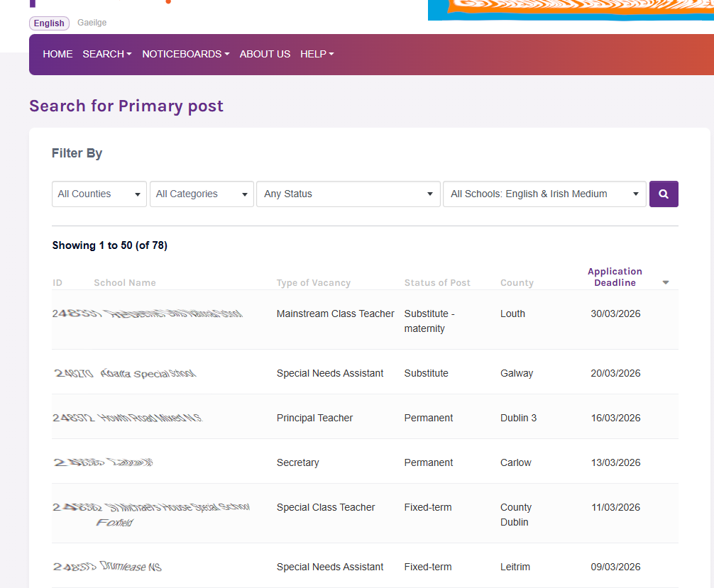
Task: Select the English language option
Action: tap(48, 22)
